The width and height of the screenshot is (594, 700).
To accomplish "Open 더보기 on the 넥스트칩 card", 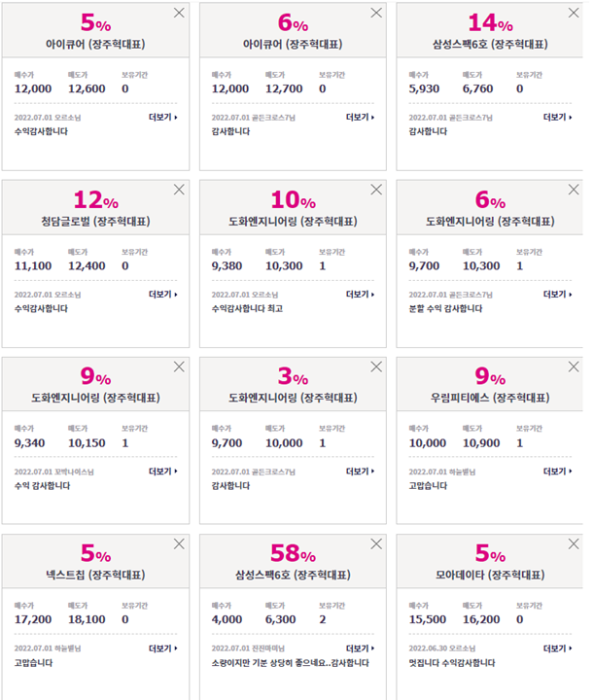I will 163,648.
